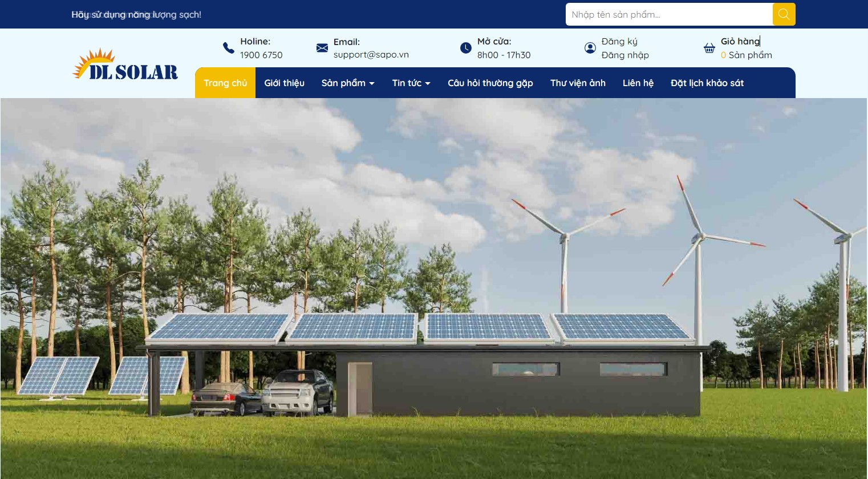Click the yellow search magnifier button
The height and width of the screenshot is (479, 868).
(x=784, y=14)
